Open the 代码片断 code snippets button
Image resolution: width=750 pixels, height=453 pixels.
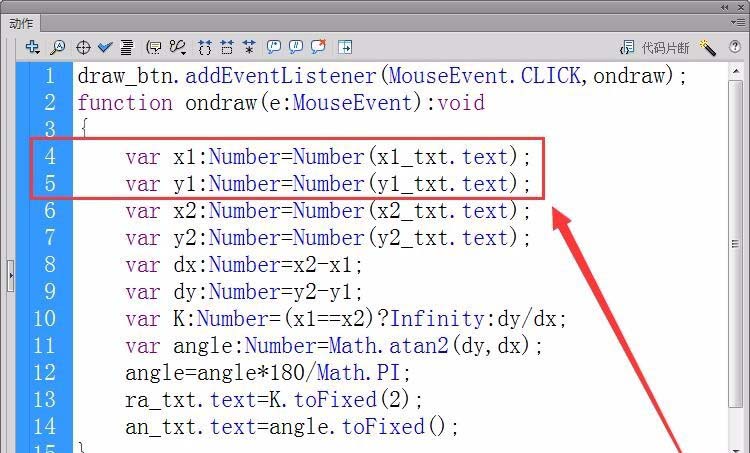click(x=654, y=47)
